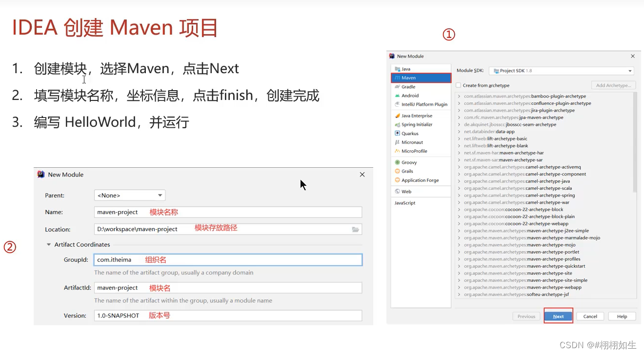
Task: Select maven-archetype-marmalade-mojo archetype
Action: 532,238
